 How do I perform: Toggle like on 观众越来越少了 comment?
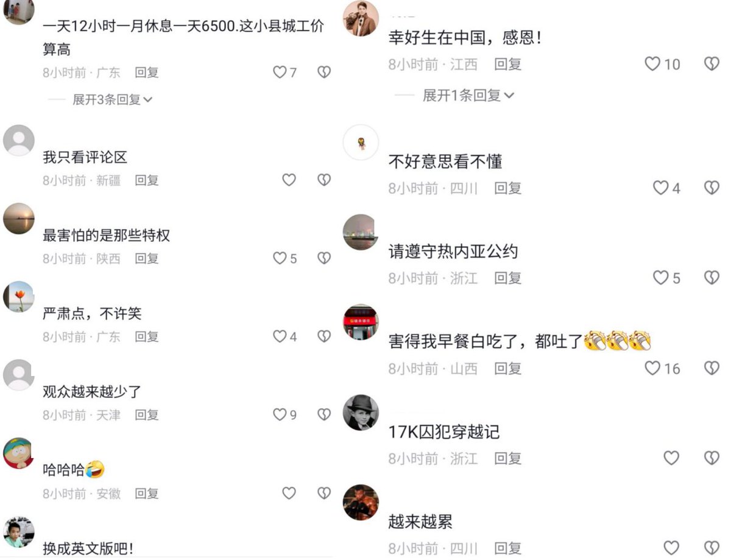point(280,415)
